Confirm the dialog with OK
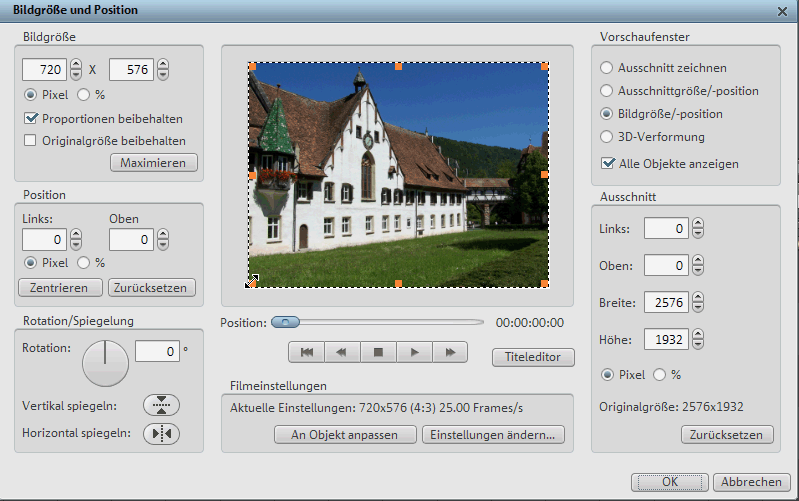The image size is (799, 501). pos(670,482)
